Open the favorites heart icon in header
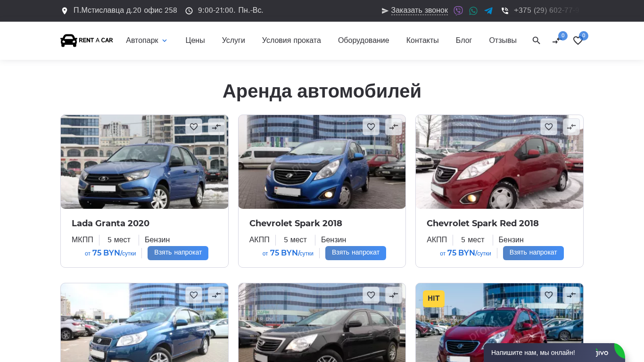Screen dimensions: 644x362 (x=578, y=41)
